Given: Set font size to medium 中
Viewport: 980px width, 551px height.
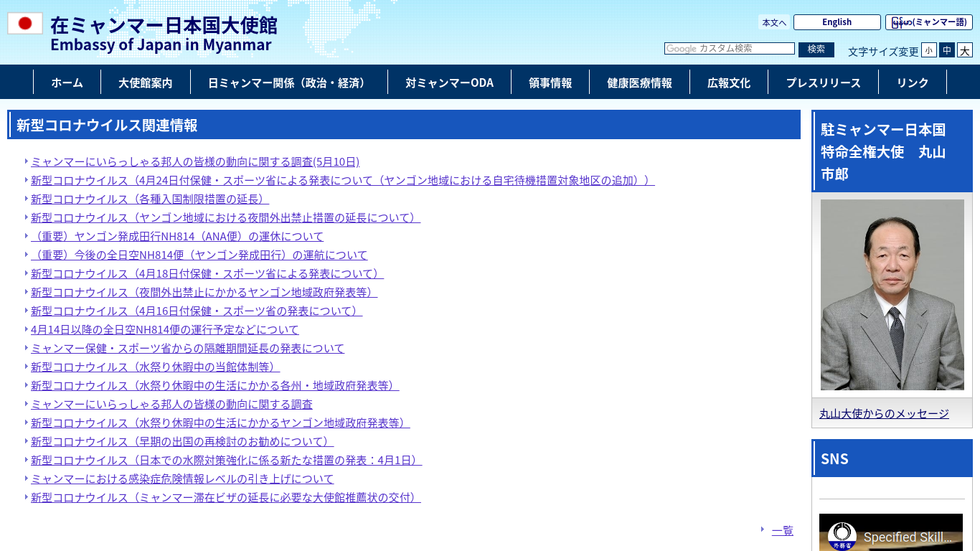Looking at the screenshot, I should click(947, 50).
